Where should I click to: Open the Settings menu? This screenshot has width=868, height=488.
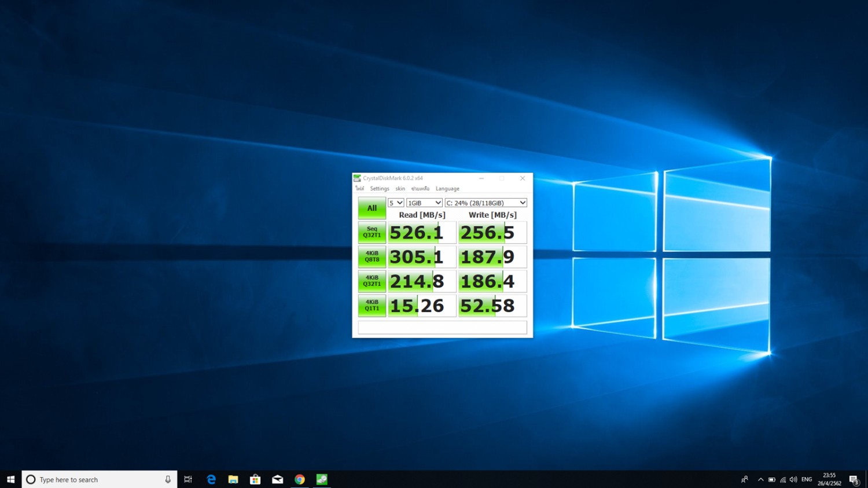380,189
